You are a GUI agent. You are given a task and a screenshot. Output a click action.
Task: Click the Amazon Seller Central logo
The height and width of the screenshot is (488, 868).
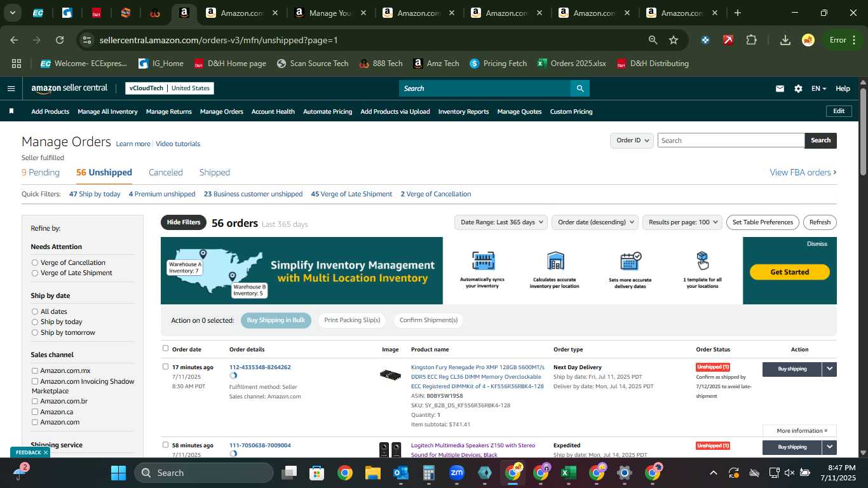[x=69, y=88]
